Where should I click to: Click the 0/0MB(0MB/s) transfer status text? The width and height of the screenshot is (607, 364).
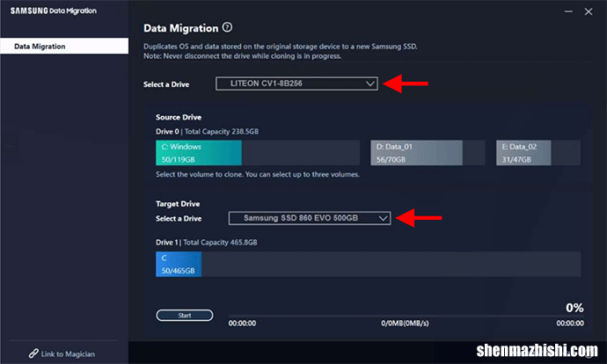405,323
